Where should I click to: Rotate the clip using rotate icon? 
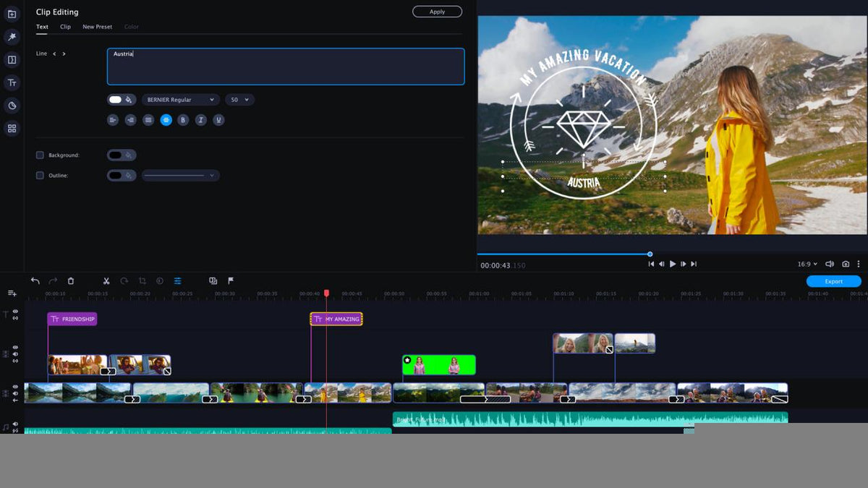[124, 281]
